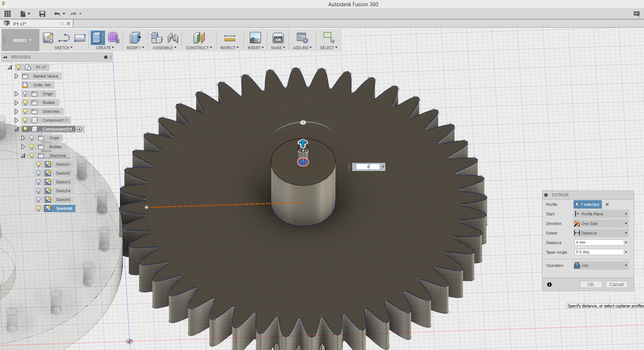
Task: Select the Rectangle sketch tool icon
Action: coord(80,38)
